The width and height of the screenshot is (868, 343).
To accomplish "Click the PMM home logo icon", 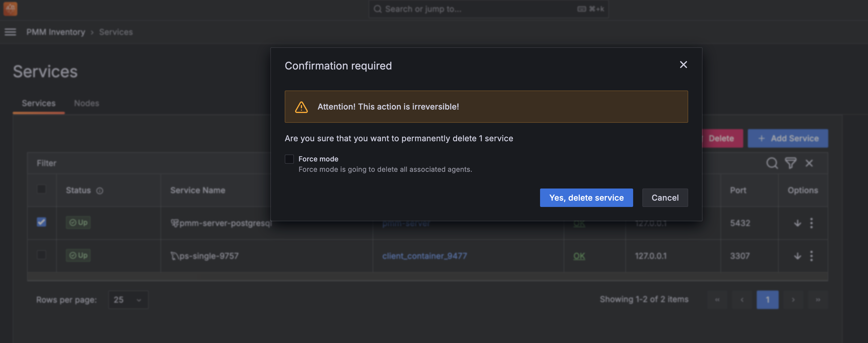I will click(10, 9).
